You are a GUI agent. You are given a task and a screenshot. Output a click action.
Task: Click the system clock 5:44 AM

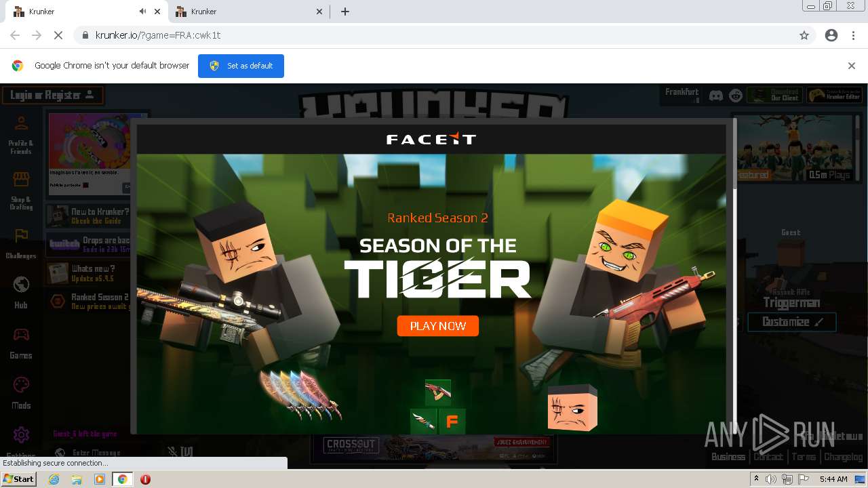(x=833, y=479)
